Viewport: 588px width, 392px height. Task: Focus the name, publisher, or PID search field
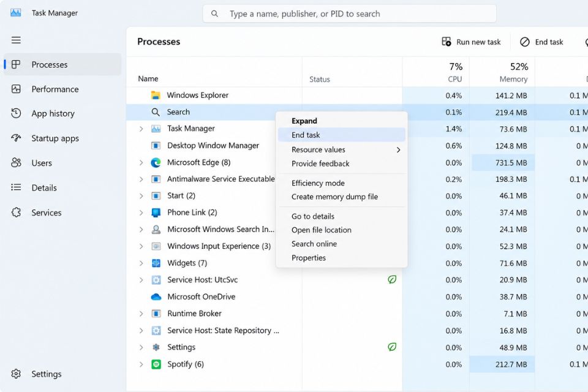(x=350, y=14)
